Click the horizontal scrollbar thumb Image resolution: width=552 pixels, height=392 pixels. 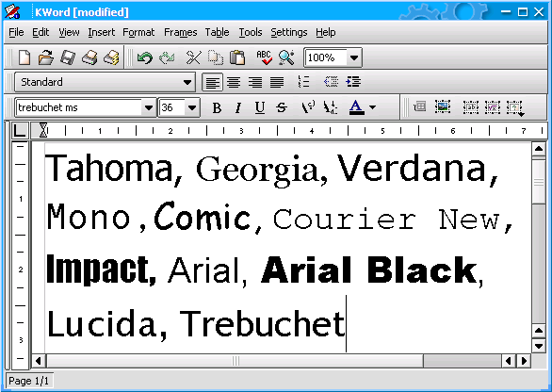(x=235, y=361)
